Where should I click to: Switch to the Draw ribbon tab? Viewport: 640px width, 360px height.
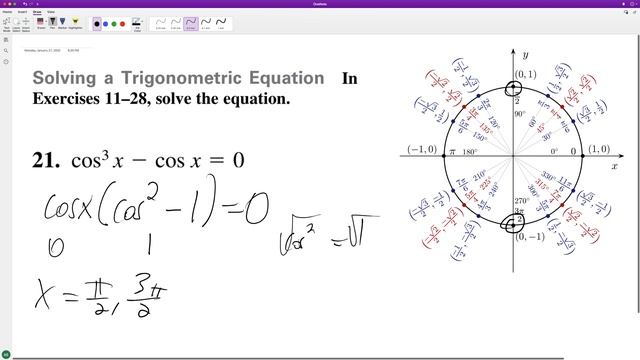(x=37, y=12)
